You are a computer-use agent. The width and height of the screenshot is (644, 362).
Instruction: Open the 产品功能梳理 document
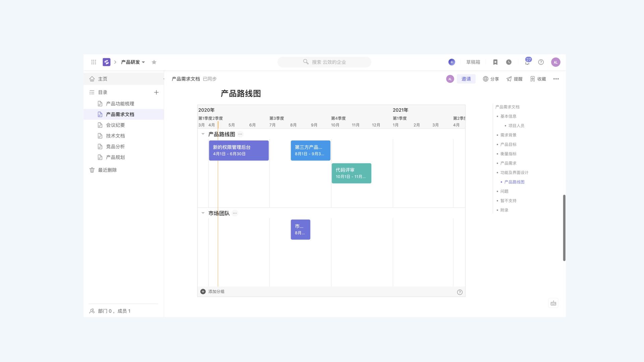123,104
